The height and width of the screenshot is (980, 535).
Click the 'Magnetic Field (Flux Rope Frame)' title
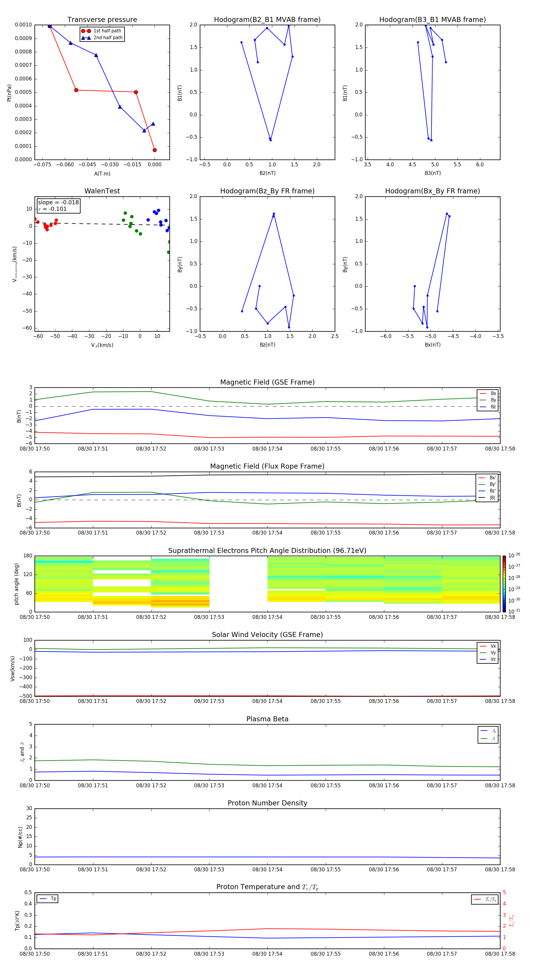click(x=267, y=467)
